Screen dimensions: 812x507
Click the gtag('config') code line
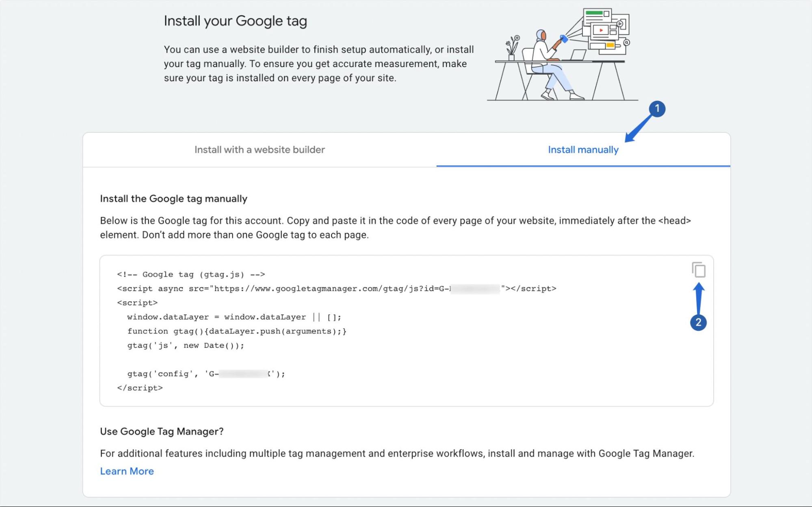click(x=206, y=374)
